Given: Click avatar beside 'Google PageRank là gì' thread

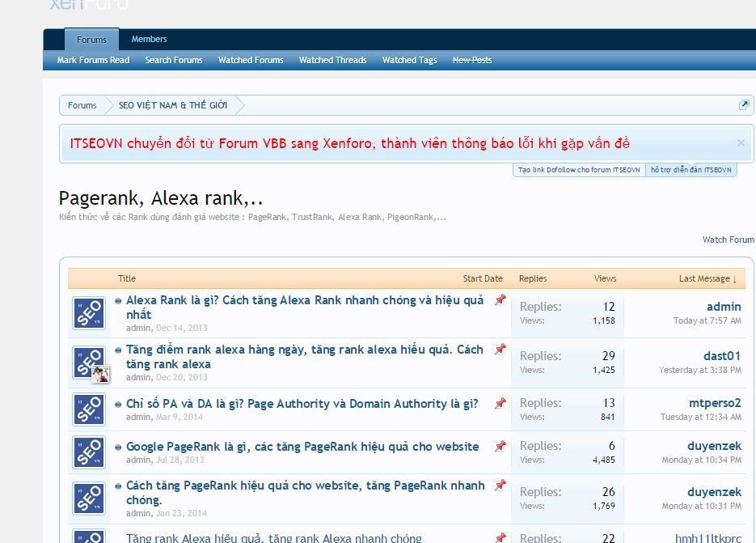Looking at the screenshot, I should point(89,452).
